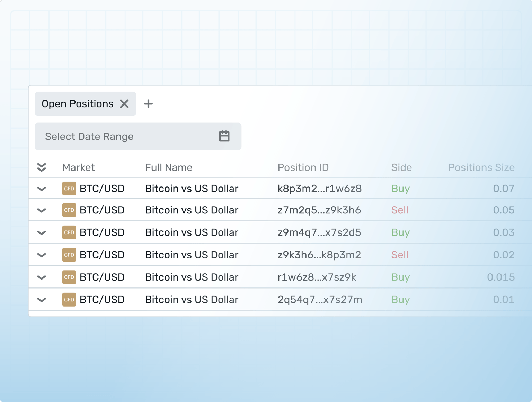Select position ID z7m2q5...z9k3h6
The image size is (532, 402).
pyautogui.click(x=319, y=210)
